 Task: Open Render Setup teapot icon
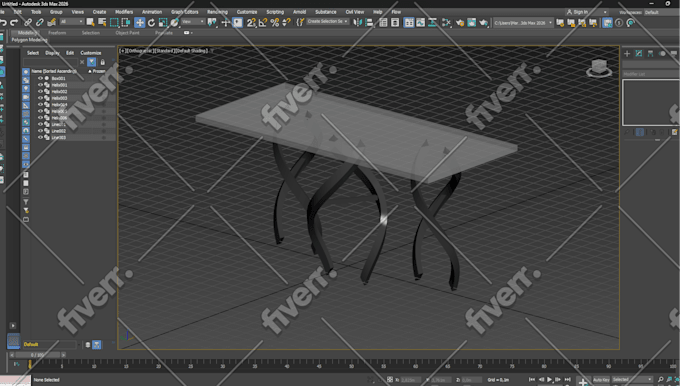tap(460, 22)
